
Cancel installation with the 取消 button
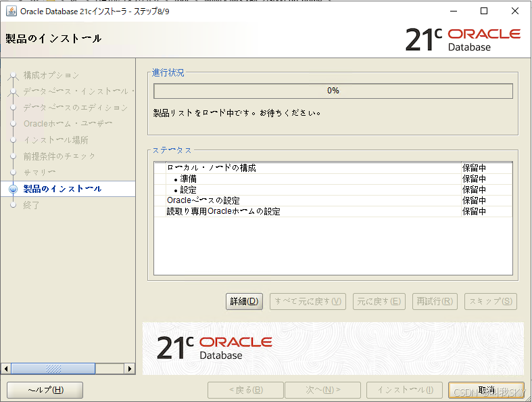coord(486,390)
